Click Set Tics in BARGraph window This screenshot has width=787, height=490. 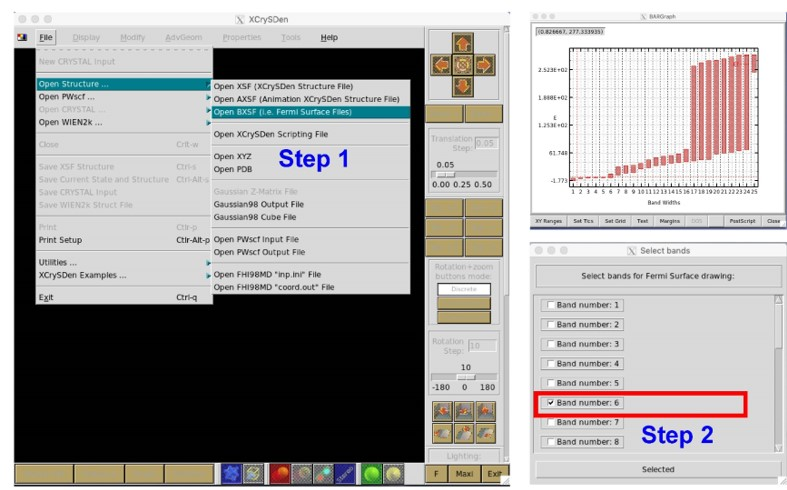(x=583, y=221)
